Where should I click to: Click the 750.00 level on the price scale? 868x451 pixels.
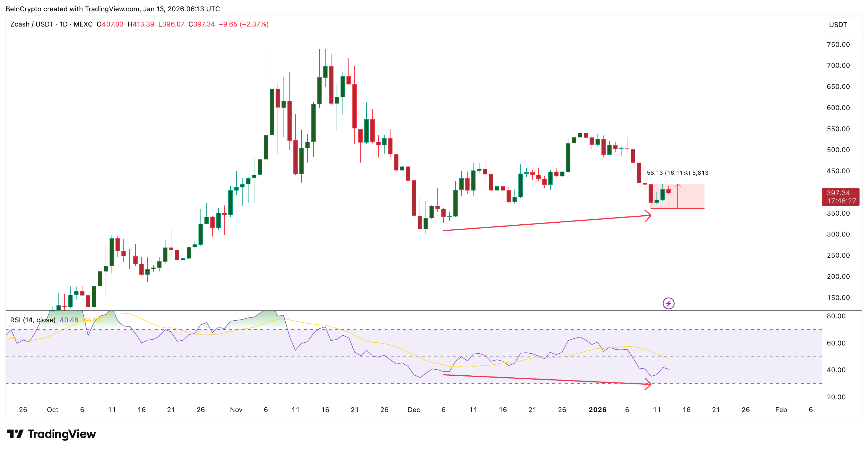(x=839, y=45)
